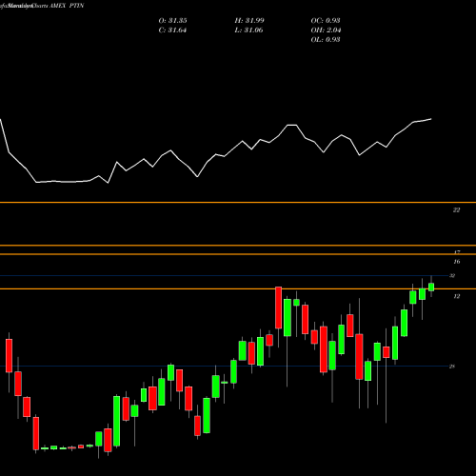
Task: Select the low value L: 31.06
Action: [x=248, y=30]
